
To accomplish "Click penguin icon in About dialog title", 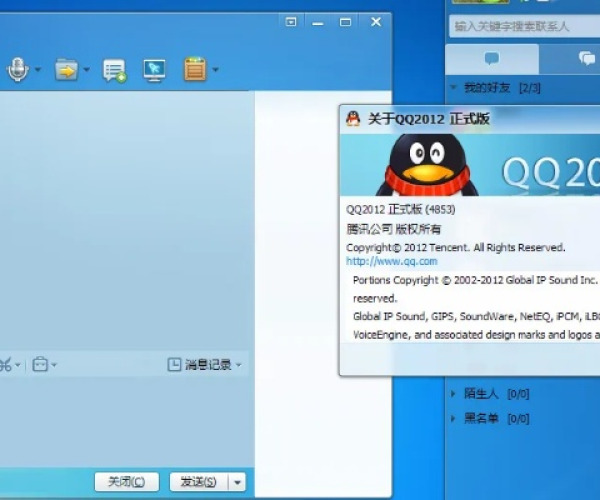I will pyautogui.click(x=353, y=119).
